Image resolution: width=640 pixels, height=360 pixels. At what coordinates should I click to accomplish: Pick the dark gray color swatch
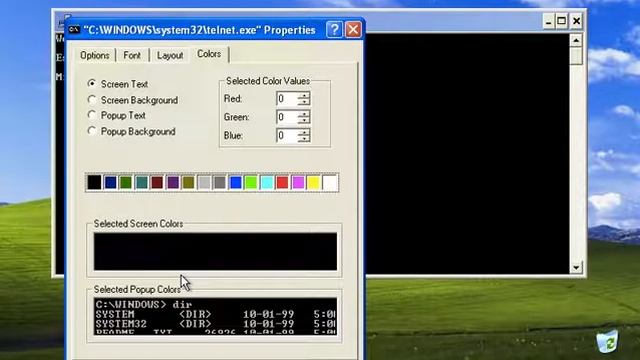pos(220,182)
